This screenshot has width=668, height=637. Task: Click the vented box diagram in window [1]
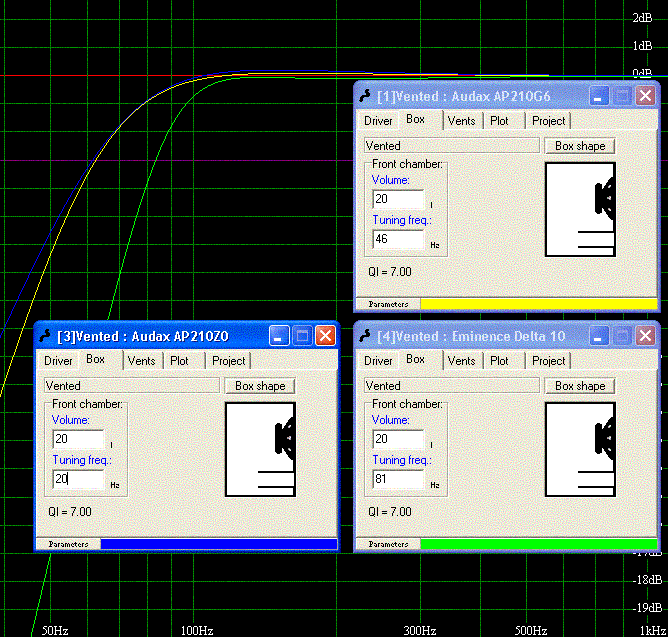[580, 209]
